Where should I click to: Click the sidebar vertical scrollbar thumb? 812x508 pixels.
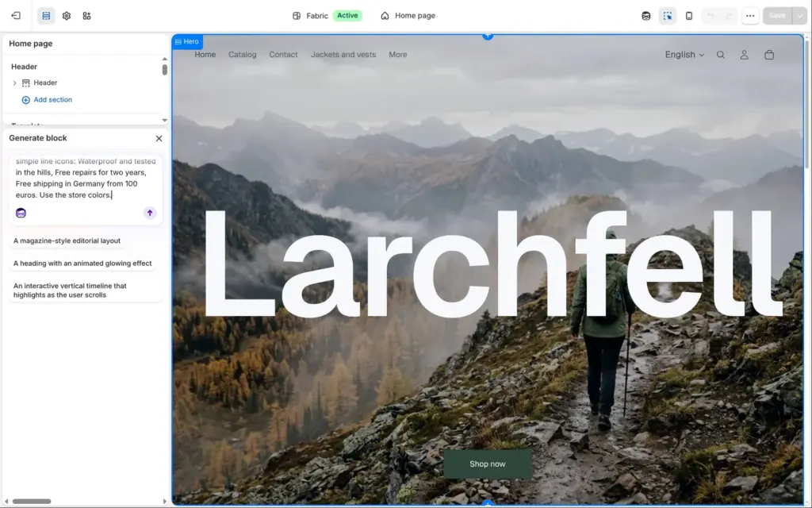[165, 70]
